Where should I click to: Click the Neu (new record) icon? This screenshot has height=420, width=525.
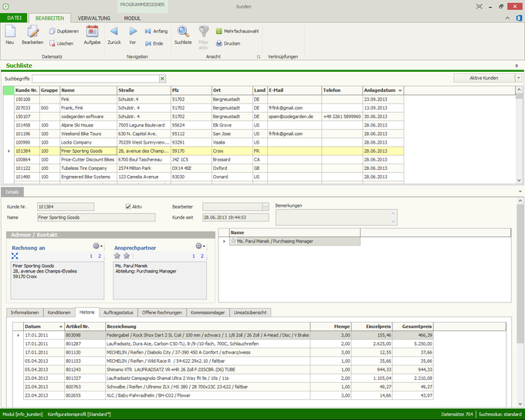coord(10,32)
